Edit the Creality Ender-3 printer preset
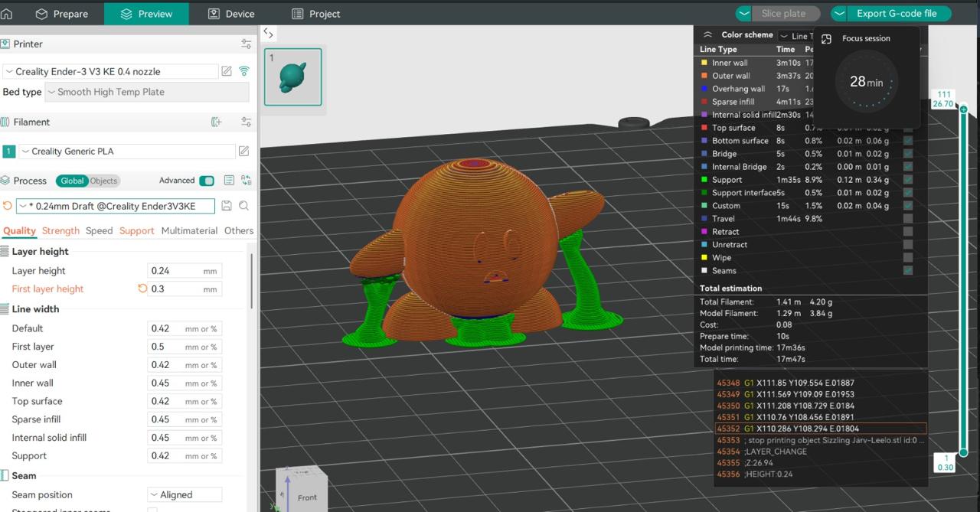The height and width of the screenshot is (512, 980). pyautogui.click(x=227, y=71)
